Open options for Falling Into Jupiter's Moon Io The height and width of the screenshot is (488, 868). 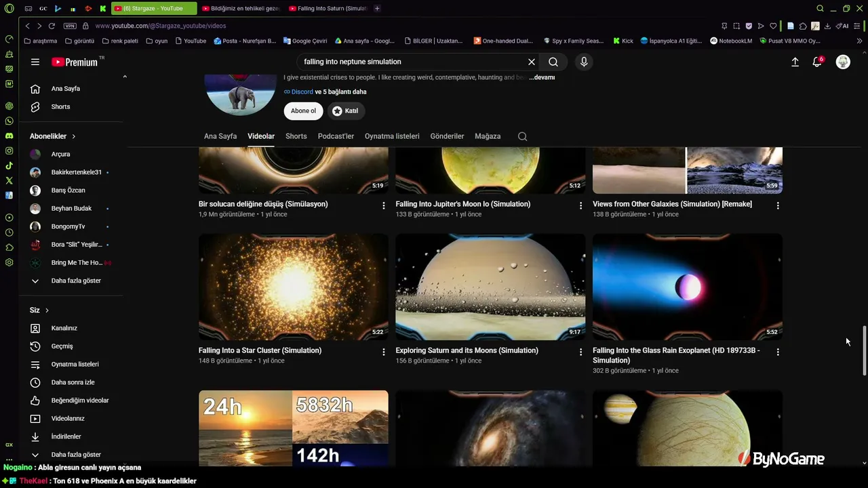click(580, 205)
